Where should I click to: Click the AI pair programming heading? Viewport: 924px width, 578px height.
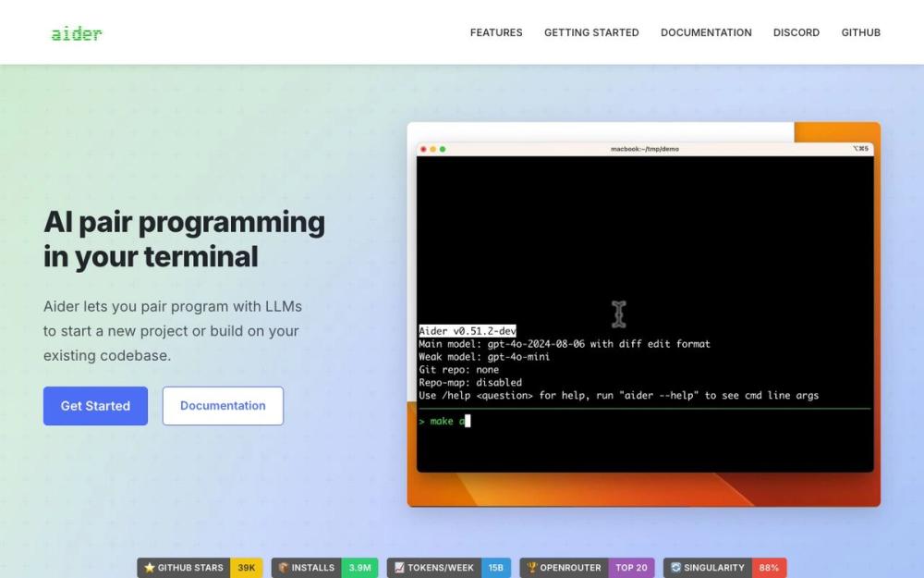pos(184,239)
